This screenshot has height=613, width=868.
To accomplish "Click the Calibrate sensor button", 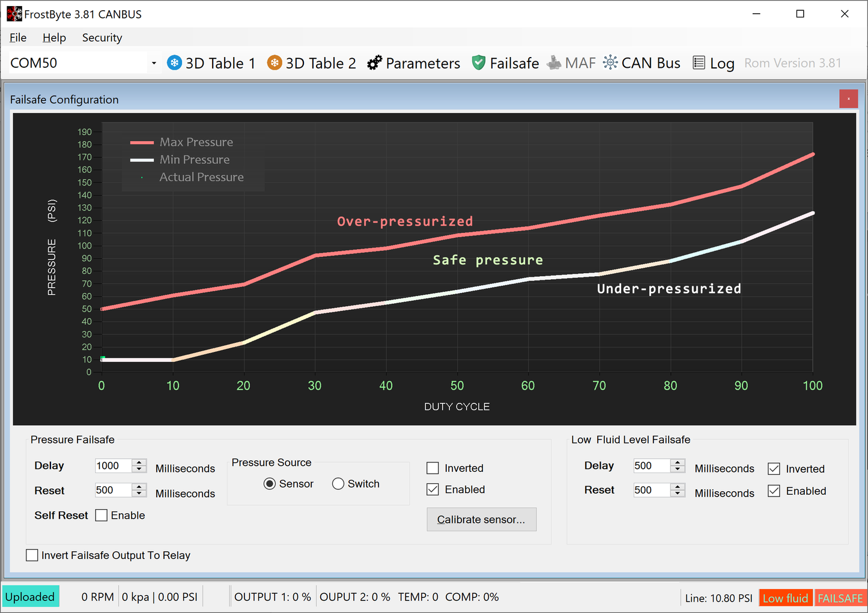I will pos(481,519).
